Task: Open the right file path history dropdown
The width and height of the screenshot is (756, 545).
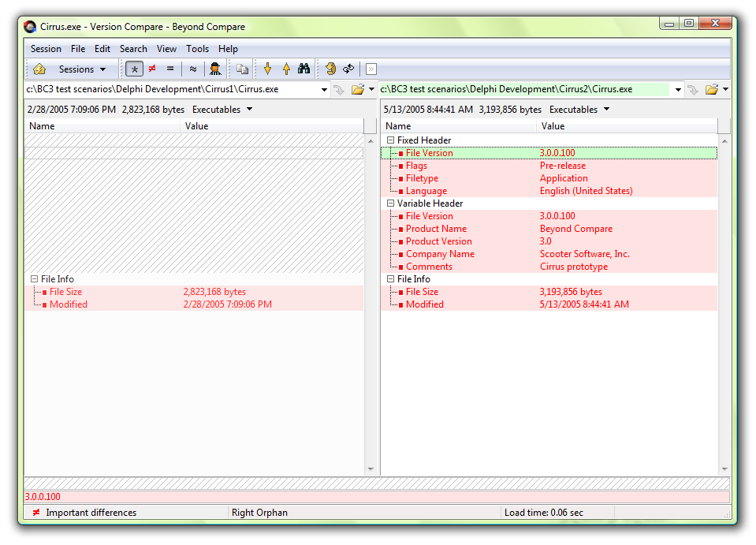Action: tap(678, 89)
